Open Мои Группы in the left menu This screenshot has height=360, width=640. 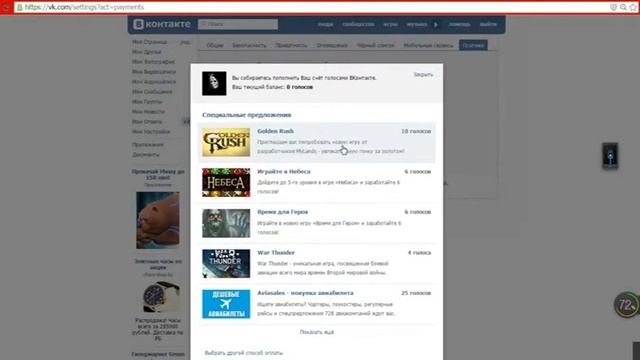point(147,102)
